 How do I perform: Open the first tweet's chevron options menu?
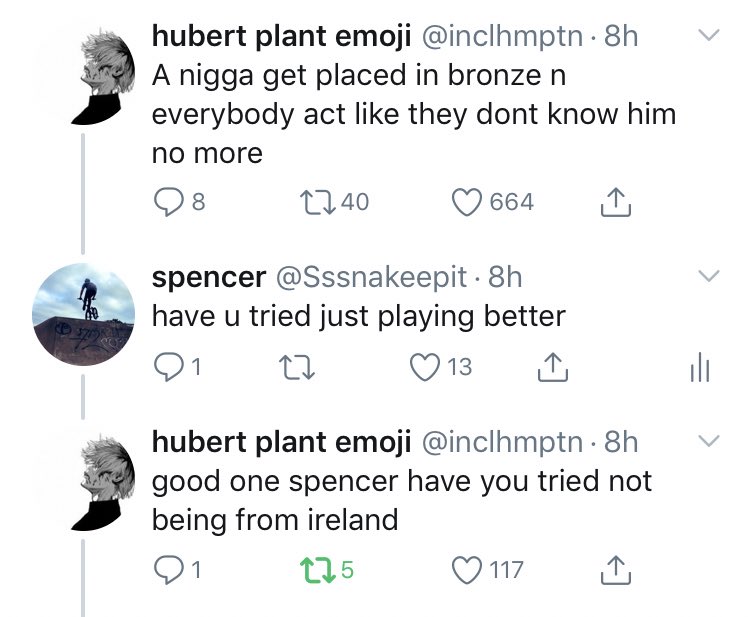708,36
